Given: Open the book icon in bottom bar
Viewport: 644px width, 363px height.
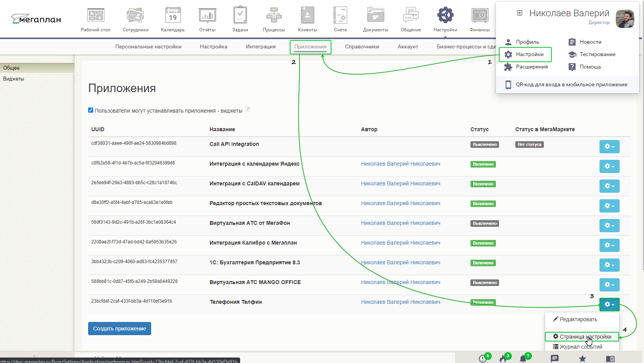Looking at the screenshot, I should pos(610,359).
